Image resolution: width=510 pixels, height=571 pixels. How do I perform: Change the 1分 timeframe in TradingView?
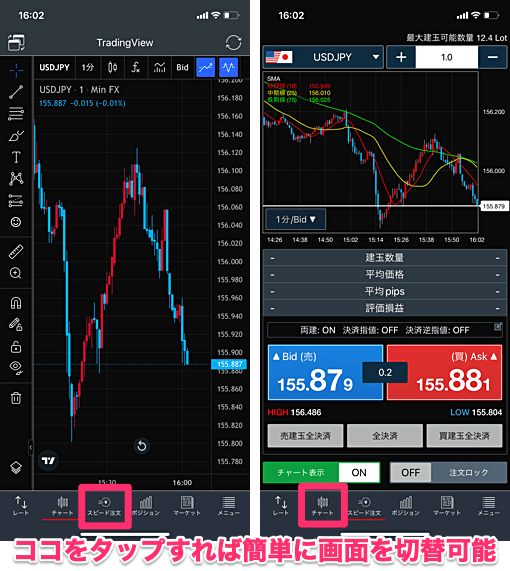point(88,67)
